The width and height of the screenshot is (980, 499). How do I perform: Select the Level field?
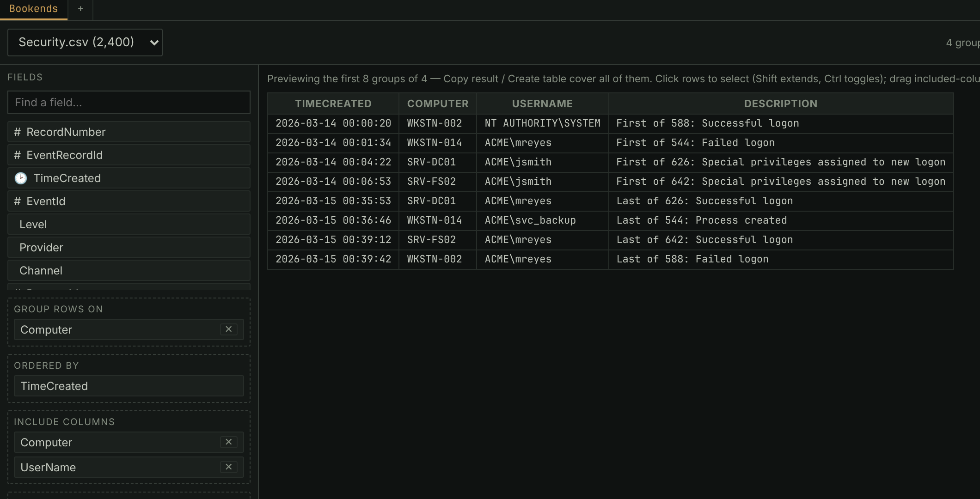129,224
